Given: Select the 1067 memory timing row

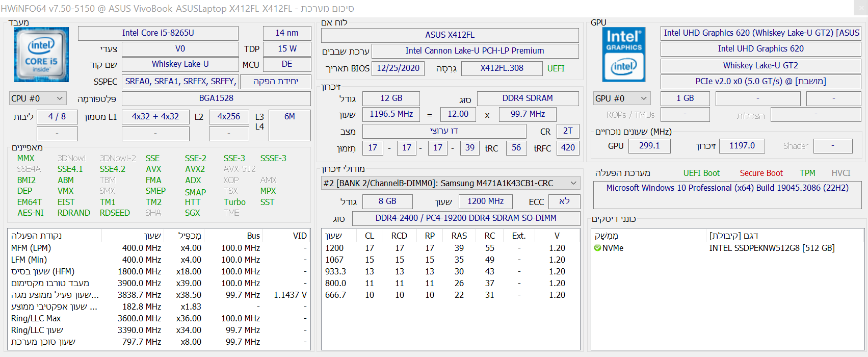Looking at the screenshot, I should [x=451, y=260].
